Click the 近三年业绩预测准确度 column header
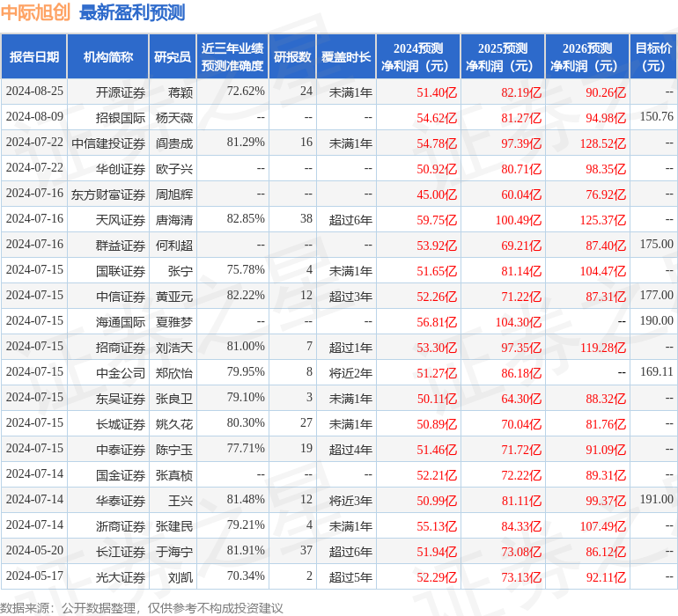The height and width of the screenshot is (616, 678). click(232, 56)
